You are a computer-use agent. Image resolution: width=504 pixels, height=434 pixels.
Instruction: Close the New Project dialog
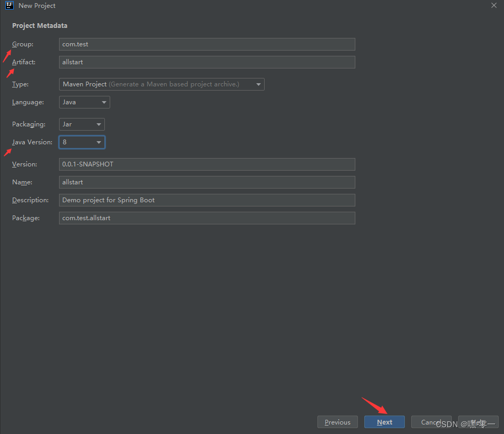(x=493, y=5)
